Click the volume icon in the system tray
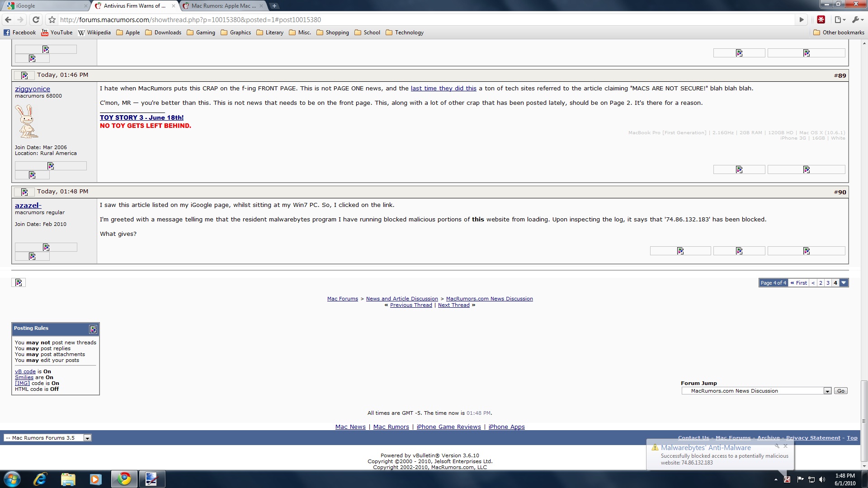 822,479
